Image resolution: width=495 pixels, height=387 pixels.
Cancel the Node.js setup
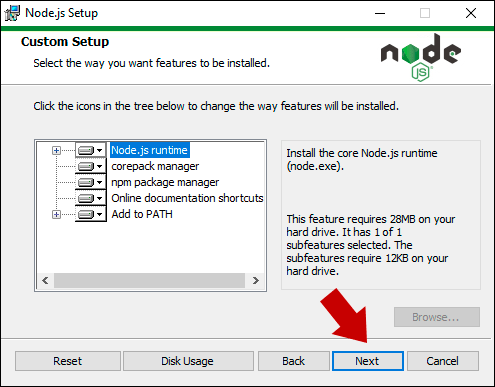[443, 361]
